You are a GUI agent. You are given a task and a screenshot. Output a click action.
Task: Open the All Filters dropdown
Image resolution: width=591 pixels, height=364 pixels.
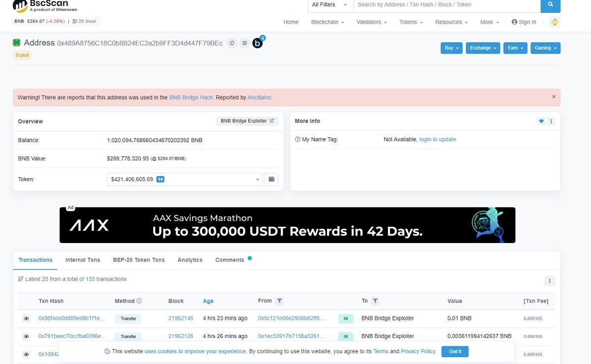tap(330, 5)
